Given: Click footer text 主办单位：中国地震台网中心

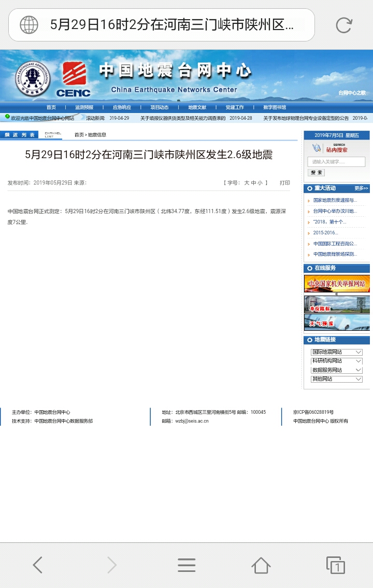Looking at the screenshot, I should pyautogui.click(x=41, y=412).
